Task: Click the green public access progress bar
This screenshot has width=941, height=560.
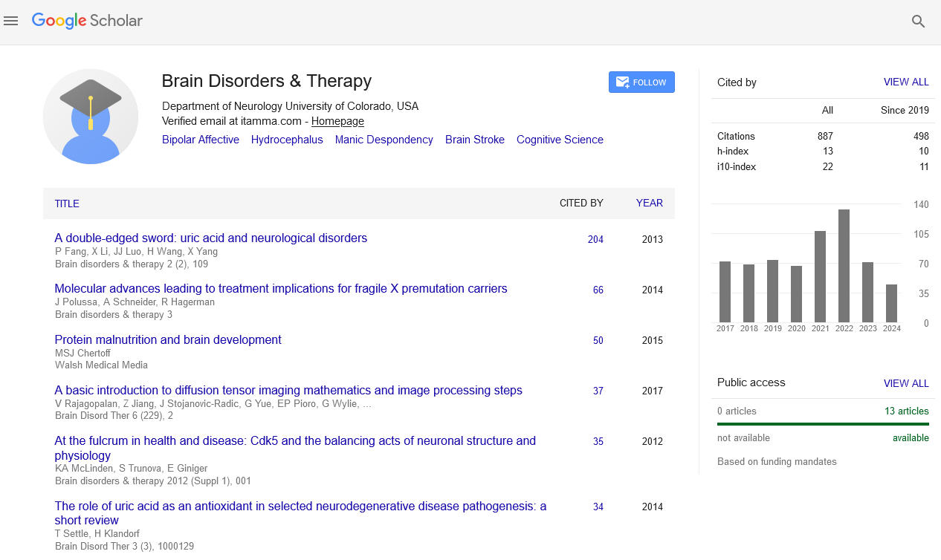Action: coord(823,424)
